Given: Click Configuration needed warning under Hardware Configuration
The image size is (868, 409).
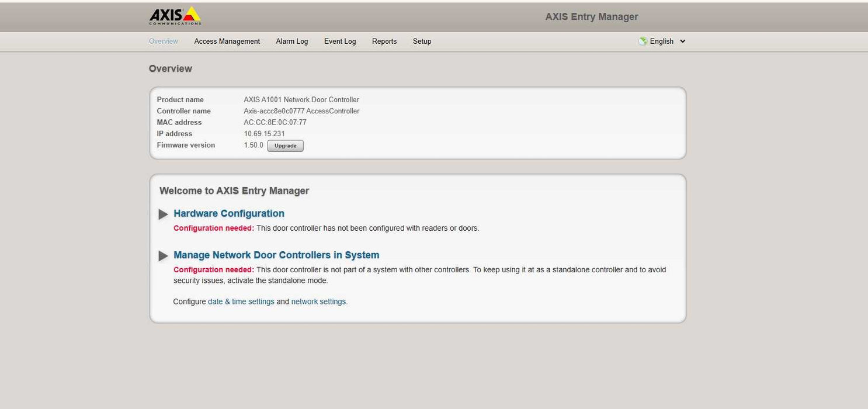Looking at the screenshot, I should pyautogui.click(x=214, y=228).
